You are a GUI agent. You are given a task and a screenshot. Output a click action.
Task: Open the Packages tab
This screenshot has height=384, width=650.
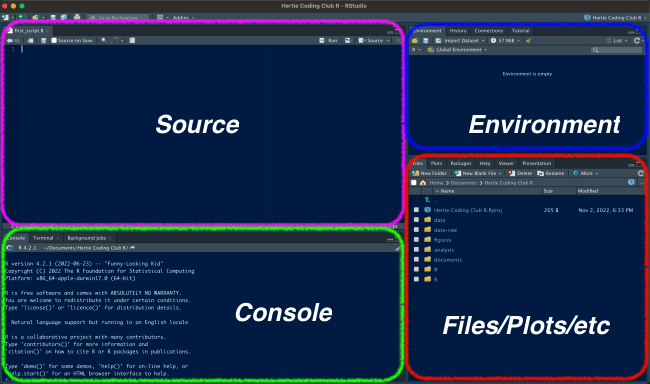tap(461, 163)
